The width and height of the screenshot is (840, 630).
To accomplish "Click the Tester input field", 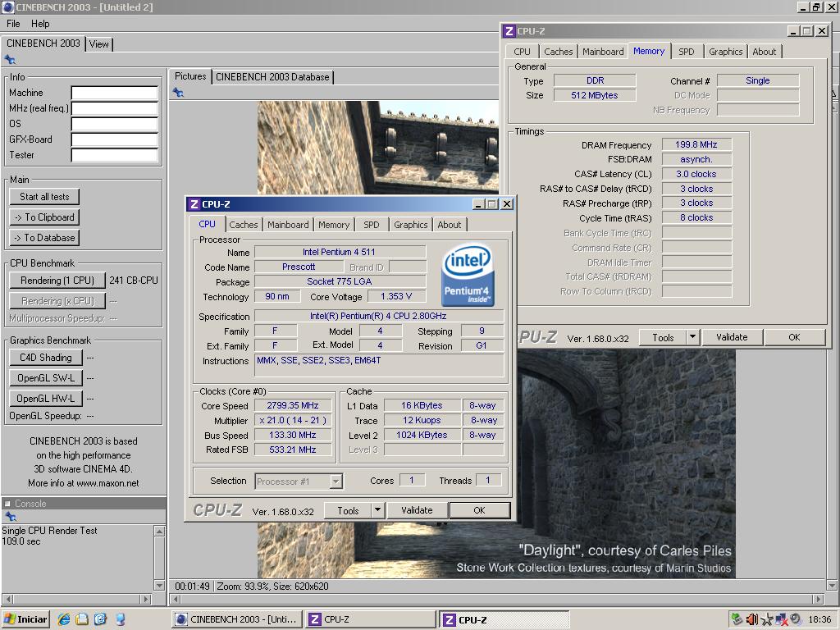I will pyautogui.click(x=115, y=155).
